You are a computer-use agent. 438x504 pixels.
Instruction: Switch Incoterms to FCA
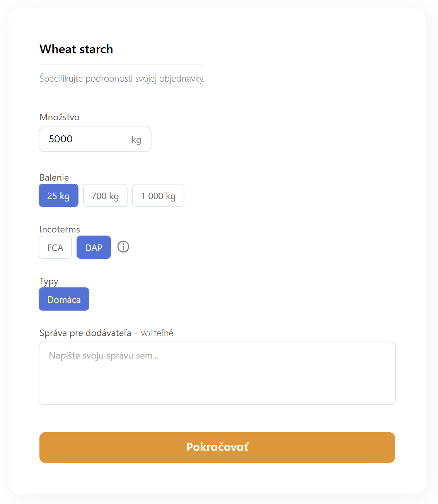55,248
